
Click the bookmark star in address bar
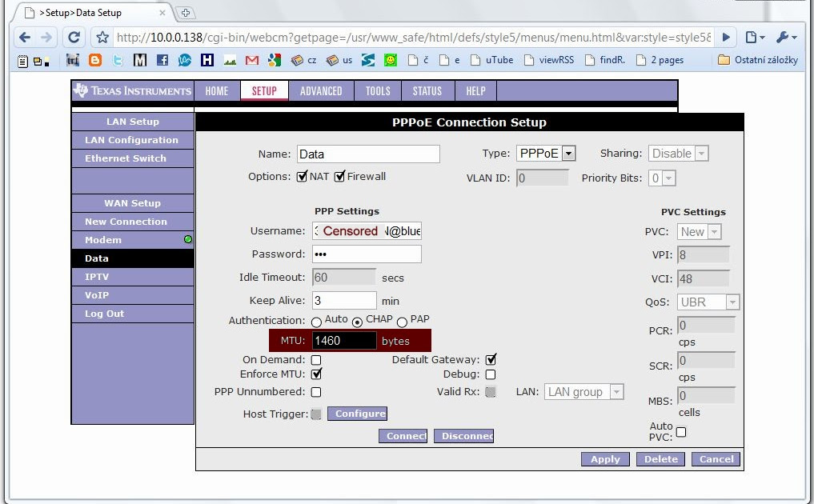(x=102, y=38)
